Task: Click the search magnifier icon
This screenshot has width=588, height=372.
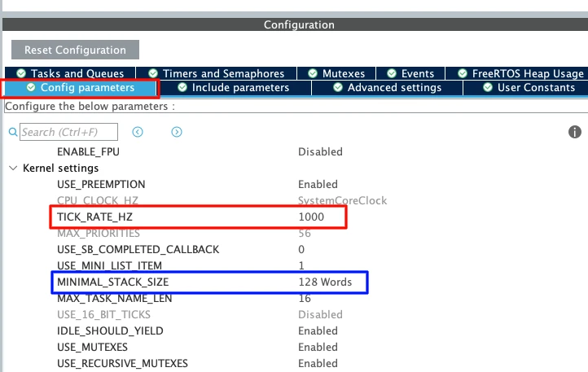Action: click(x=13, y=132)
